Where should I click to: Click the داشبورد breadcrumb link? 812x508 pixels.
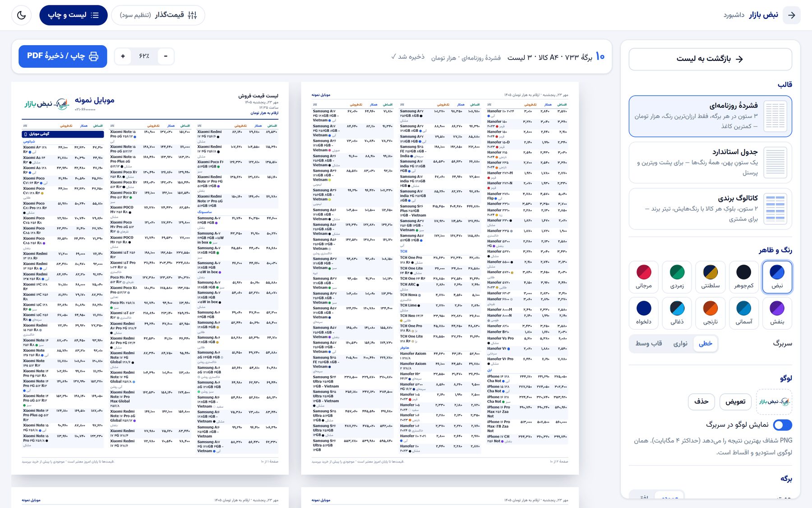tap(734, 15)
